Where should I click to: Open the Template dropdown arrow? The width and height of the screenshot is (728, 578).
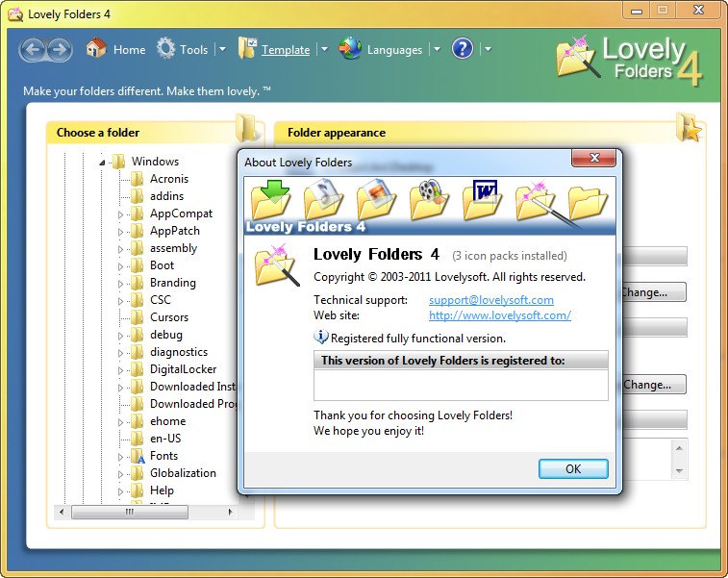[x=324, y=49]
